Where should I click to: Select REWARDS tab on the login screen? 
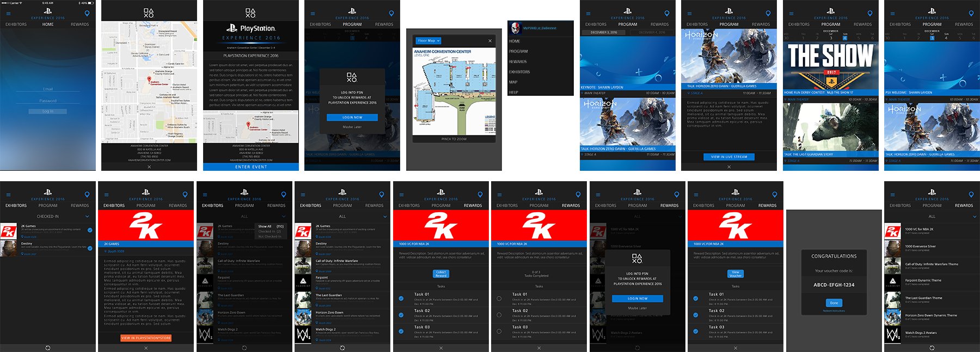[79, 24]
